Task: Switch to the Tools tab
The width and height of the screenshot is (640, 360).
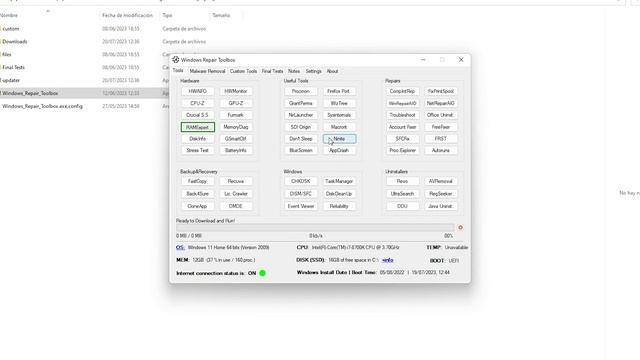Action: point(178,71)
